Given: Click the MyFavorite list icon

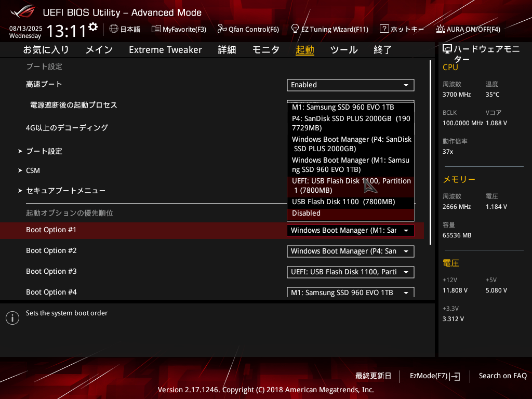Looking at the screenshot, I should (156, 29).
